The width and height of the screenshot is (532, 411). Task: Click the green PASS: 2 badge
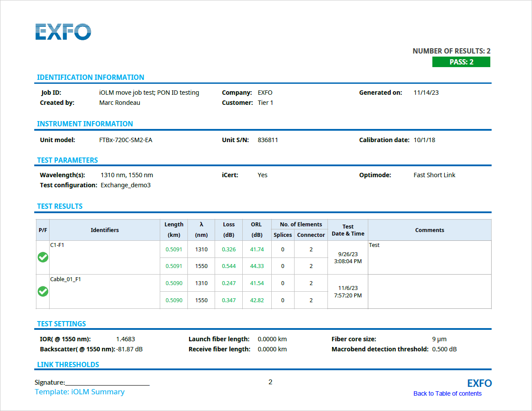461,62
